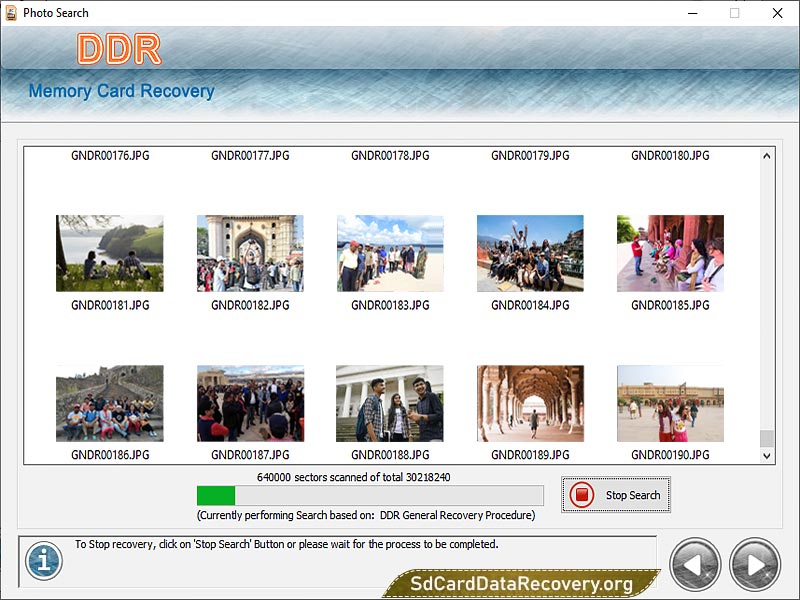Open image GNDR00190.JPG
Screen dimensions: 800x600
point(669,403)
